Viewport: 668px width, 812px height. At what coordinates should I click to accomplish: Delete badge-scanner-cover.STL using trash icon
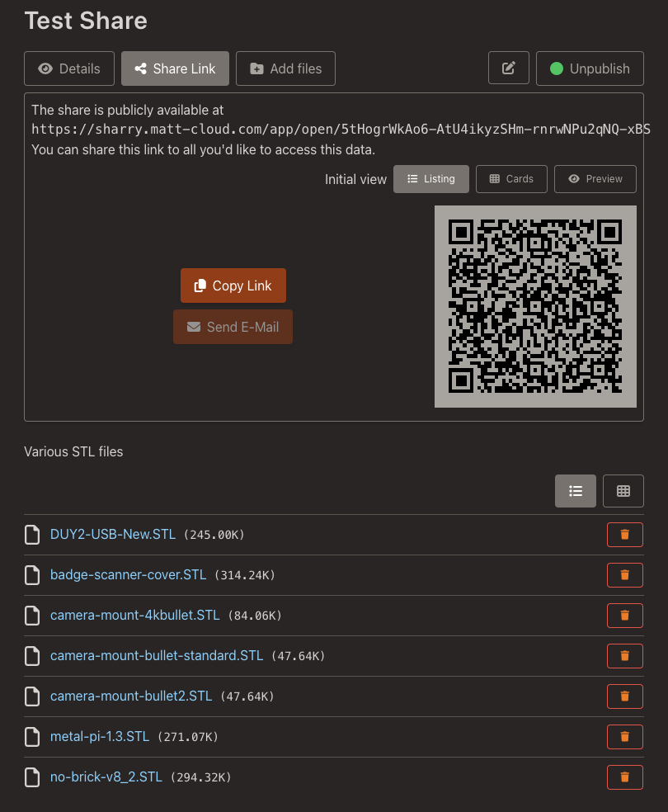click(x=624, y=575)
